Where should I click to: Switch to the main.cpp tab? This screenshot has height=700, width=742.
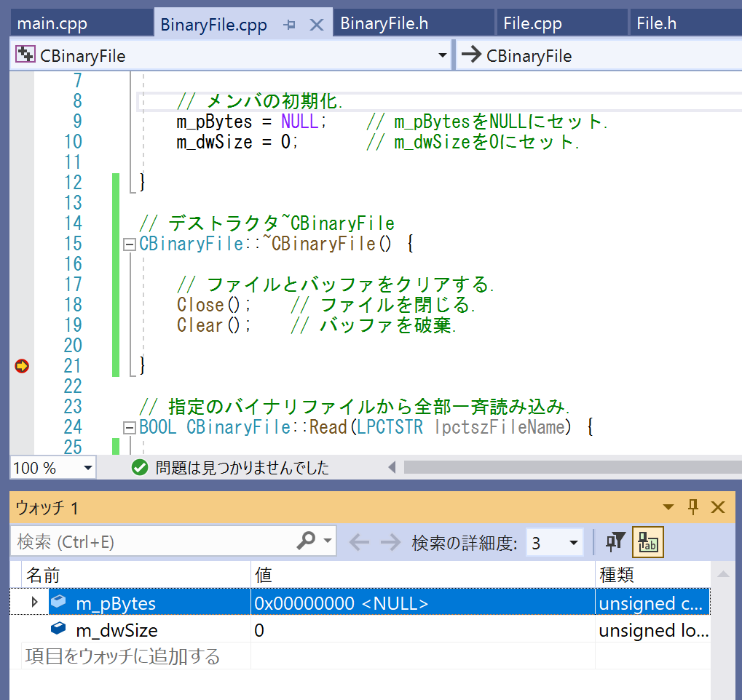click(82, 23)
